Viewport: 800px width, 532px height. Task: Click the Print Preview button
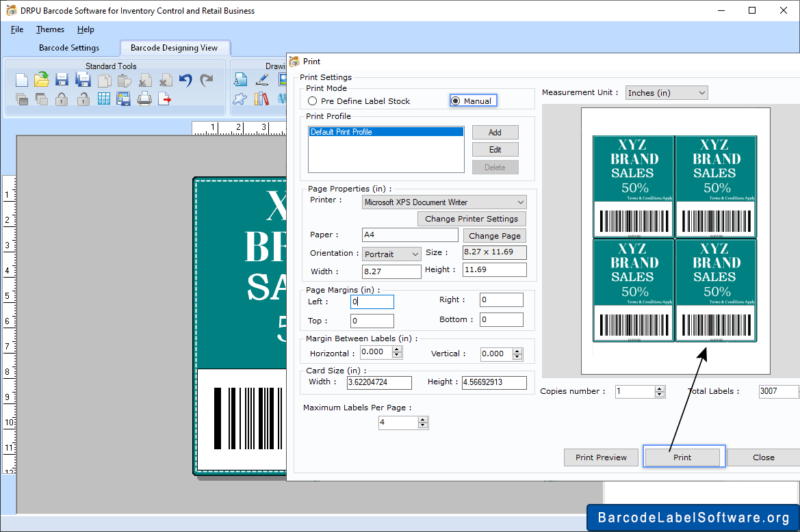[600, 457]
